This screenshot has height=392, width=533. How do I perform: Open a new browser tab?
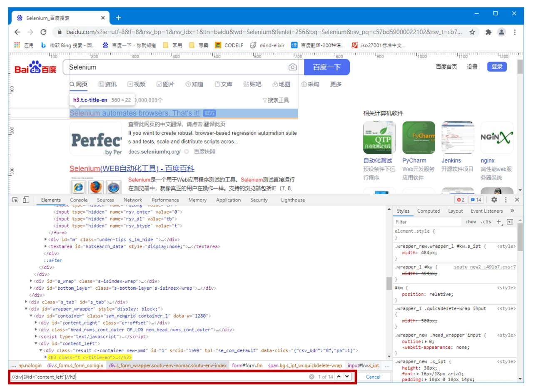[118, 18]
